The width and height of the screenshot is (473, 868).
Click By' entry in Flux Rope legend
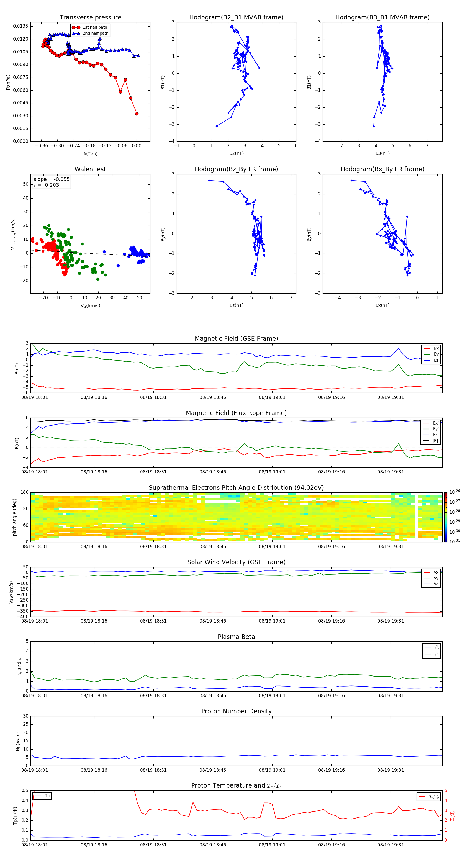pos(431,429)
